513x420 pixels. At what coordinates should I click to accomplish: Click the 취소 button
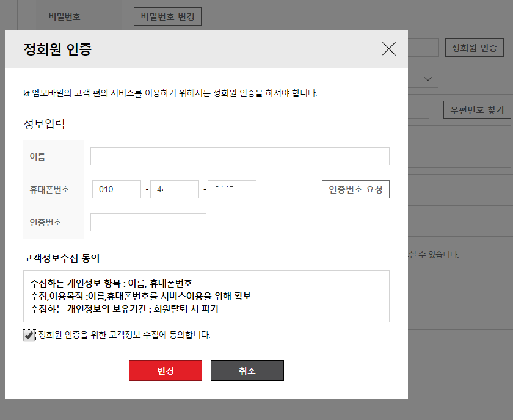tap(247, 370)
